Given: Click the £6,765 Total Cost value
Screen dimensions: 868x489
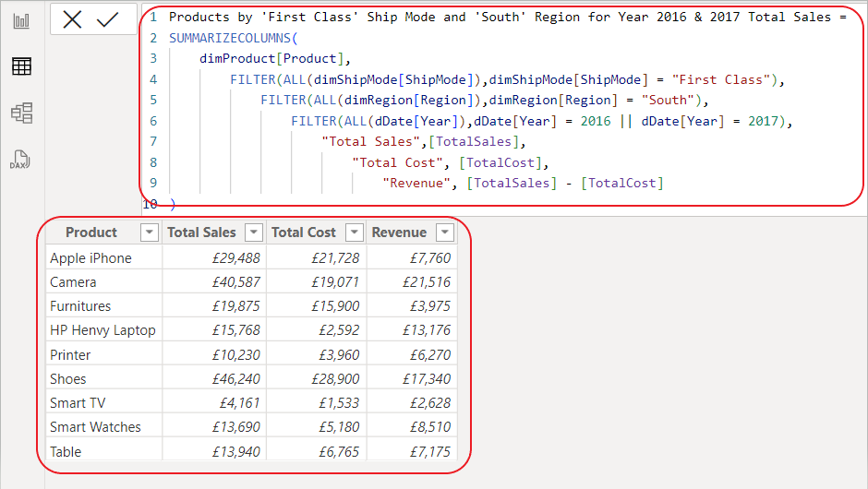Looking at the screenshot, I should coord(339,451).
